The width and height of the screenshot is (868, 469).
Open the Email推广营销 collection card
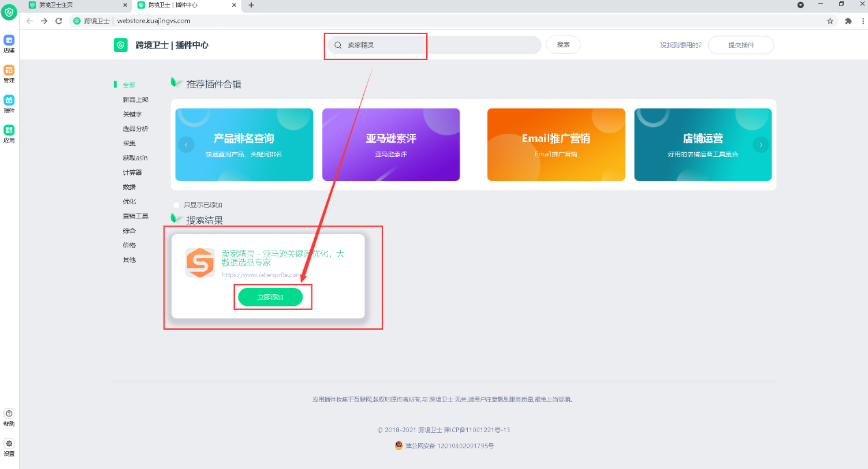tap(555, 144)
